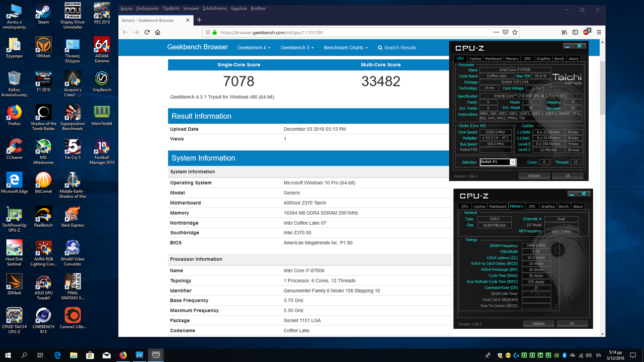Click Validate in lower CPU-Z window
Image resolution: width=644 pixels, height=362 pixels.
[x=538, y=324]
